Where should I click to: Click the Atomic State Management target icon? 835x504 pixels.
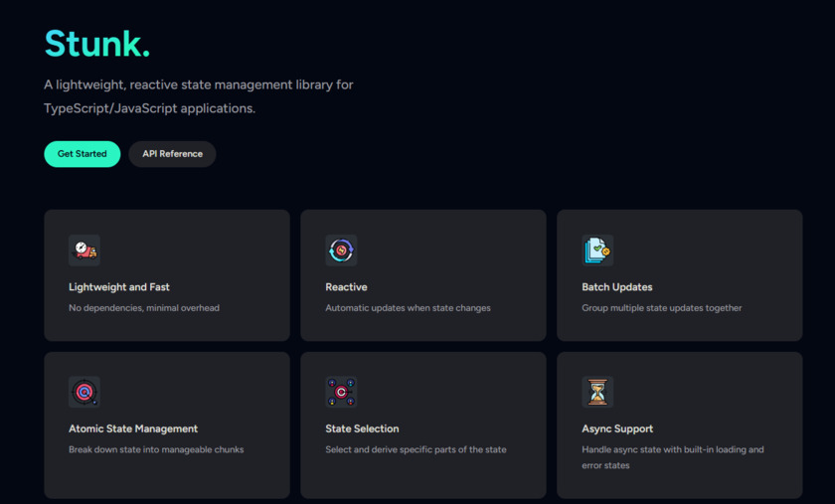pos(84,392)
